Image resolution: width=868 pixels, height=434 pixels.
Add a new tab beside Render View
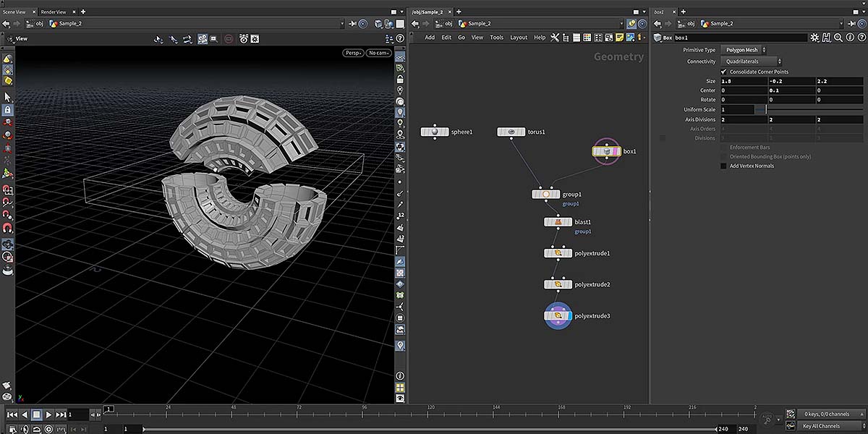(83, 12)
